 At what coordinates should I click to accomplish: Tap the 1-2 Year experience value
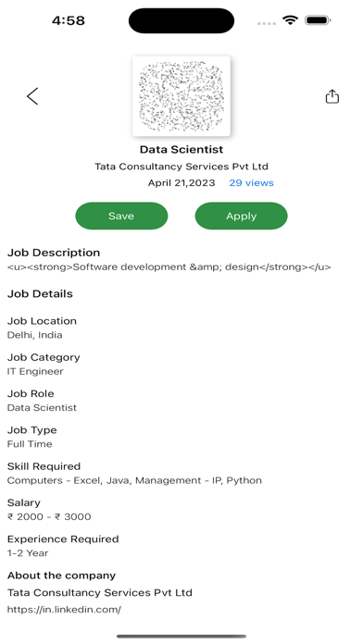[x=28, y=553]
